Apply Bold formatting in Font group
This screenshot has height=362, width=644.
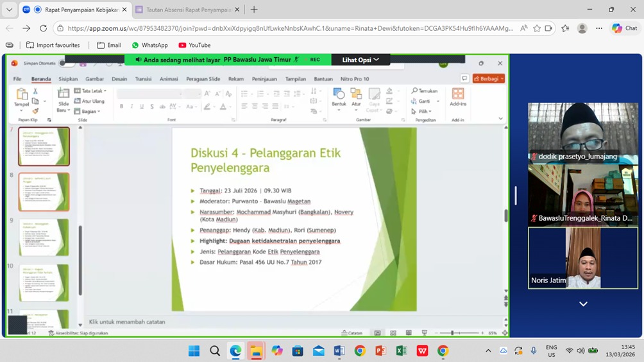pos(122,107)
